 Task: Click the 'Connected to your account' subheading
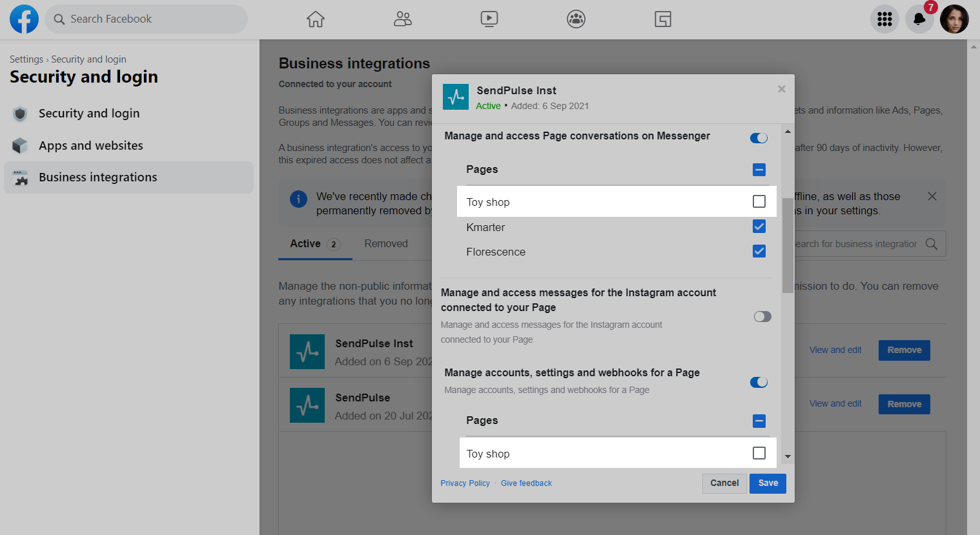pos(335,84)
